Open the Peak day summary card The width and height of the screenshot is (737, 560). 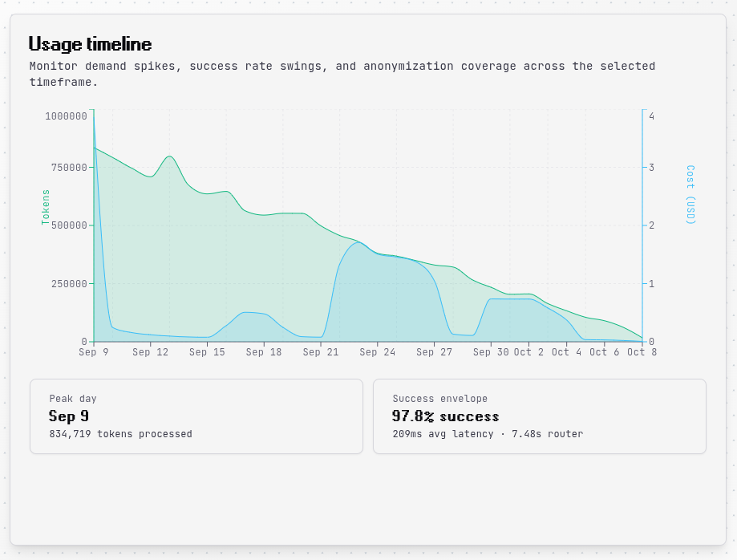click(196, 416)
